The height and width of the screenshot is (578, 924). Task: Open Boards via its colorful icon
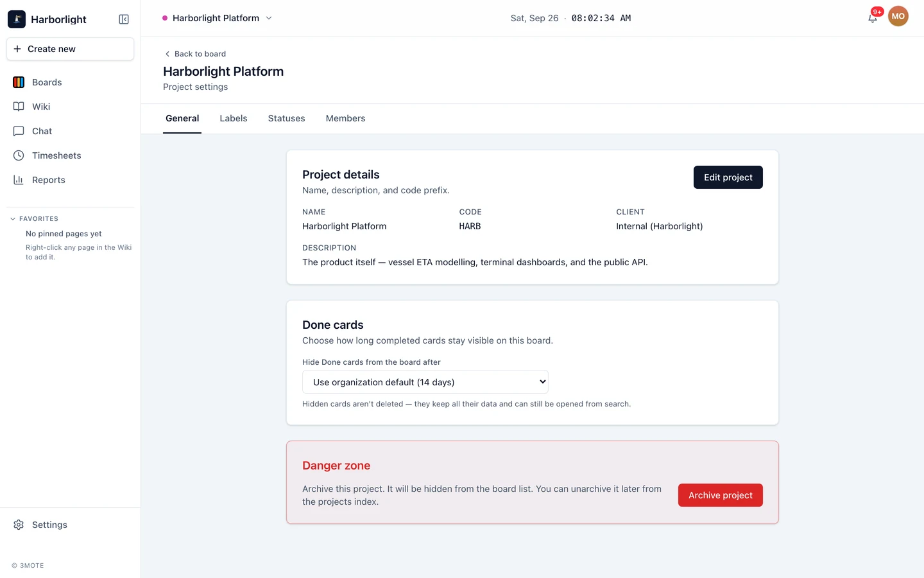click(x=19, y=82)
